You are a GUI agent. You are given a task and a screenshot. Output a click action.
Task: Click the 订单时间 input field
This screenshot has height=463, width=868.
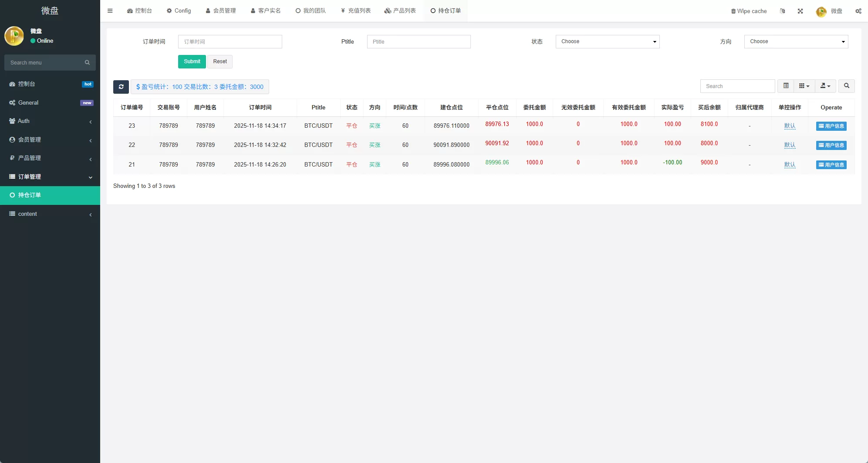pos(230,42)
